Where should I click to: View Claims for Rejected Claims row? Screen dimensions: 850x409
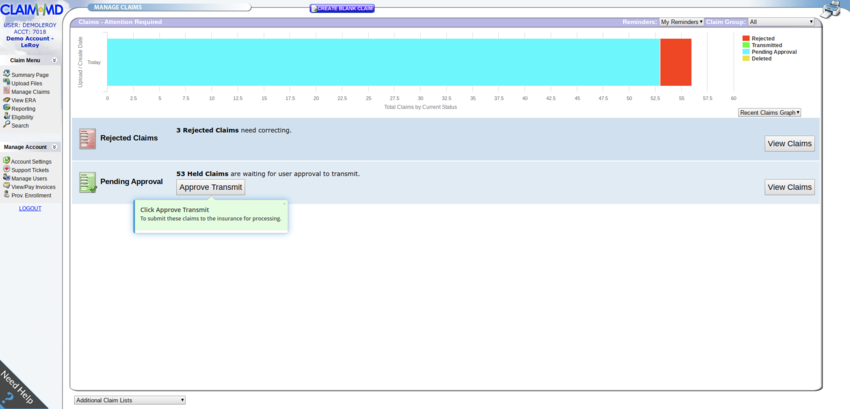point(789,143)
